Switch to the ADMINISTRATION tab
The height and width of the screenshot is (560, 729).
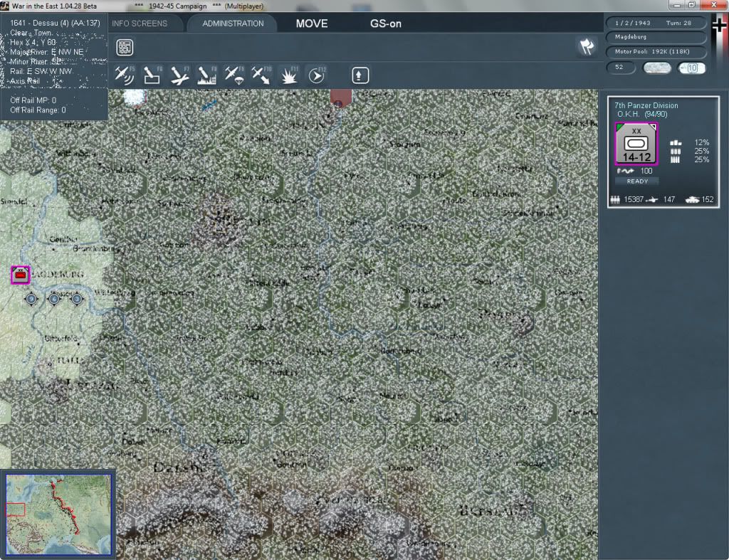233,23
